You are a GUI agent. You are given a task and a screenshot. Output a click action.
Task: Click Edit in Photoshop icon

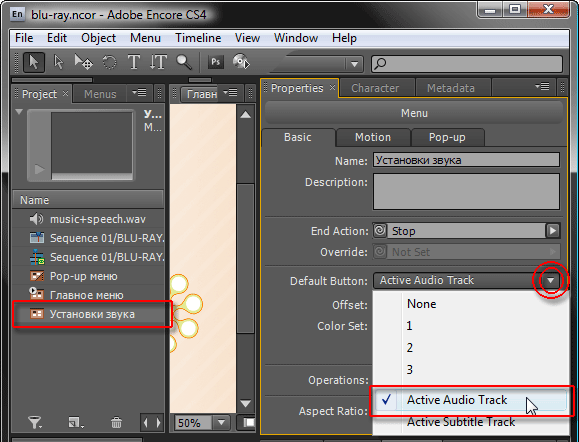tap(216, 62)
